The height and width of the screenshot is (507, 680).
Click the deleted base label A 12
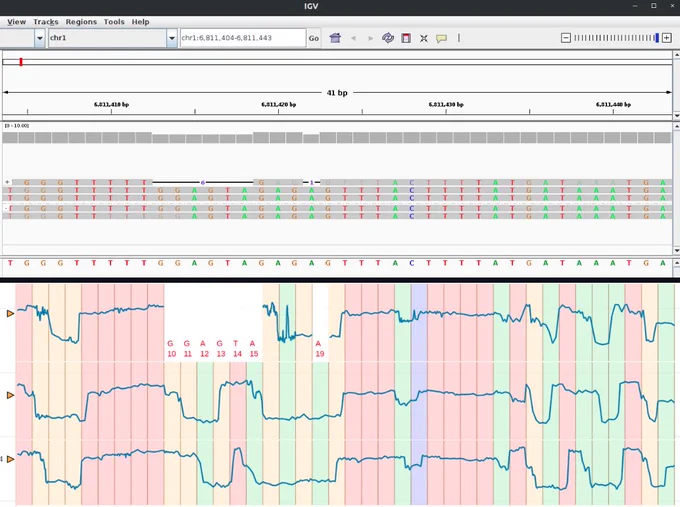(x=204, y=349)
